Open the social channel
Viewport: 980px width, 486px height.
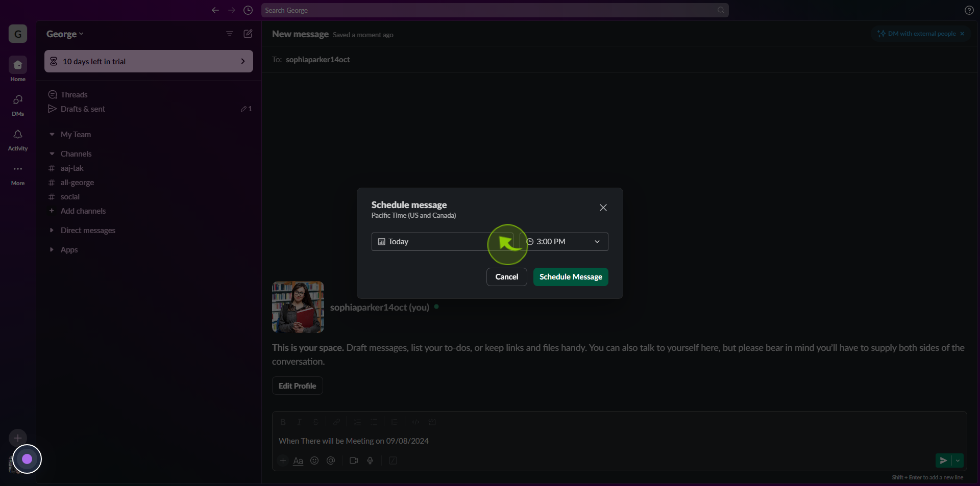pos(70,197)
